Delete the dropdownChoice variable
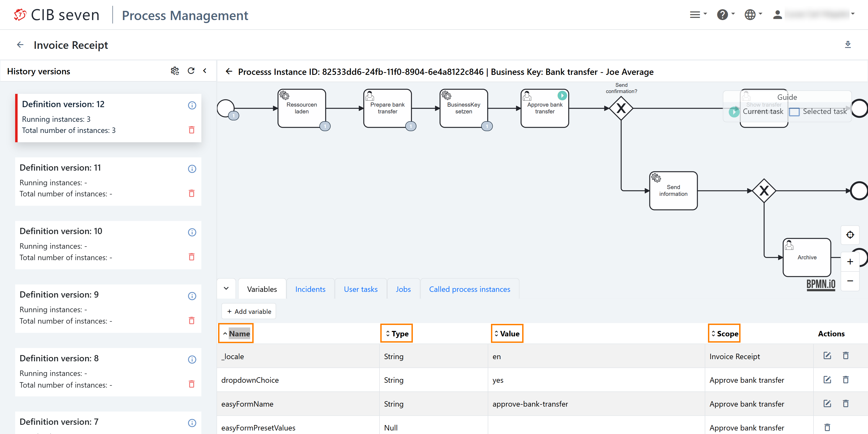Image resolution: width=868 pixels, height=434 pixels. coord(846,380)
